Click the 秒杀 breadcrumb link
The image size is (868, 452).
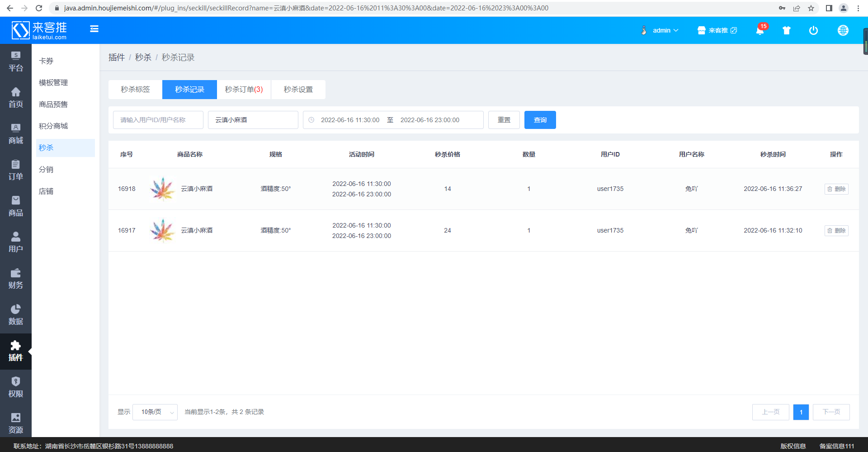[143, 57]
